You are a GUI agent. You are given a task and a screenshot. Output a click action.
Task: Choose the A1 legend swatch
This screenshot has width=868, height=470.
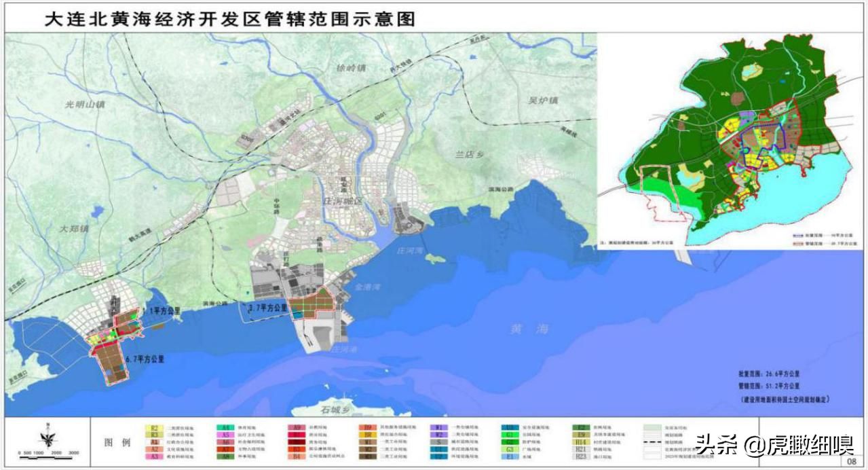(155, 442)
